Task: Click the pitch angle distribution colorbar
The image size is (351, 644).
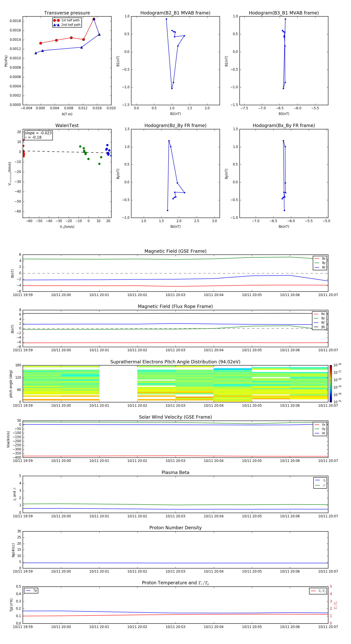Action: click(x=331, y=383)
